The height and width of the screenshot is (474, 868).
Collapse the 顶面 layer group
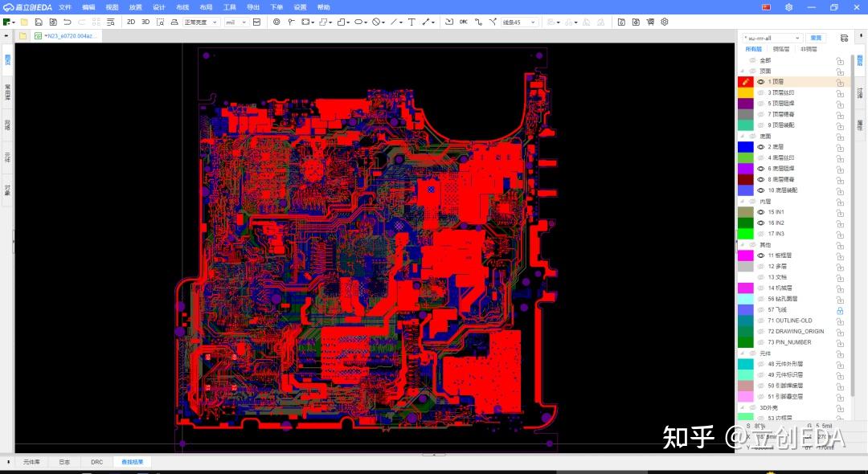tap(743, 72)
